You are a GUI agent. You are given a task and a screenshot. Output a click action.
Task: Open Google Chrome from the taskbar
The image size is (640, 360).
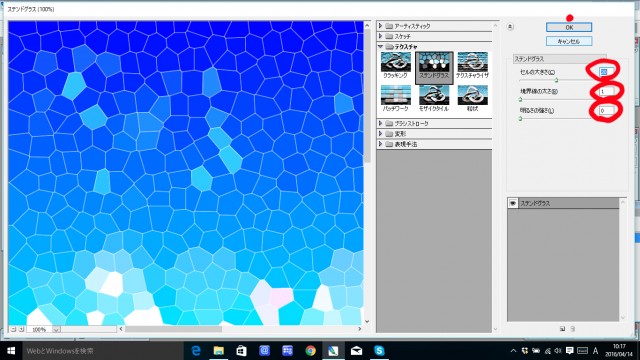(x=311, y=351)
